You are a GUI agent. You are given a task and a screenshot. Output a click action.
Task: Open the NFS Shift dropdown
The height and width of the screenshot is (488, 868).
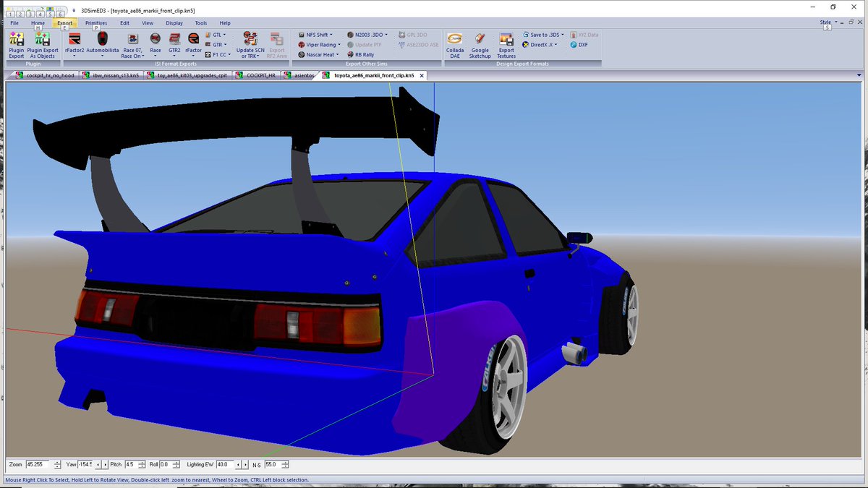click(315, 34)
